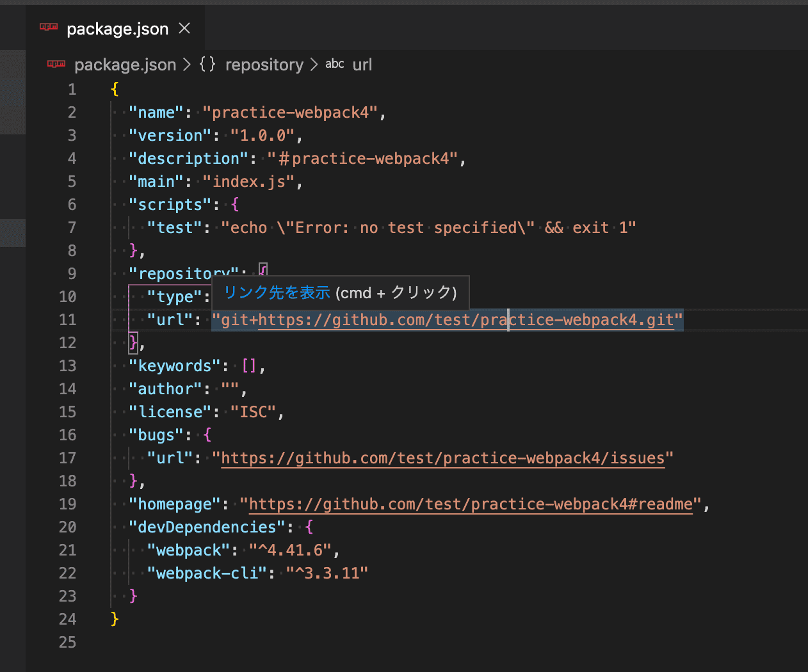Screen dimensions: 808x672
Task: Click package.json in the breadcrumb path
Action: click(125, 65)
